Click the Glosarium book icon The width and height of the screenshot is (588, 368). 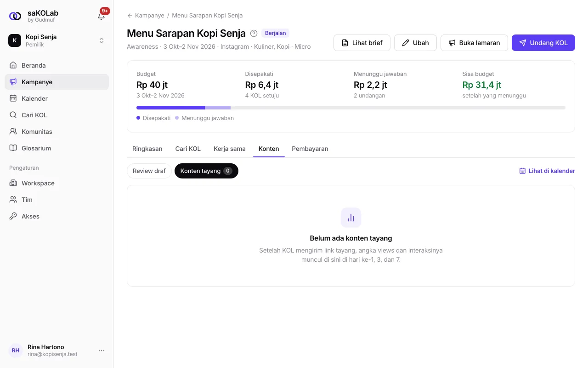click(x=13, y=148)
